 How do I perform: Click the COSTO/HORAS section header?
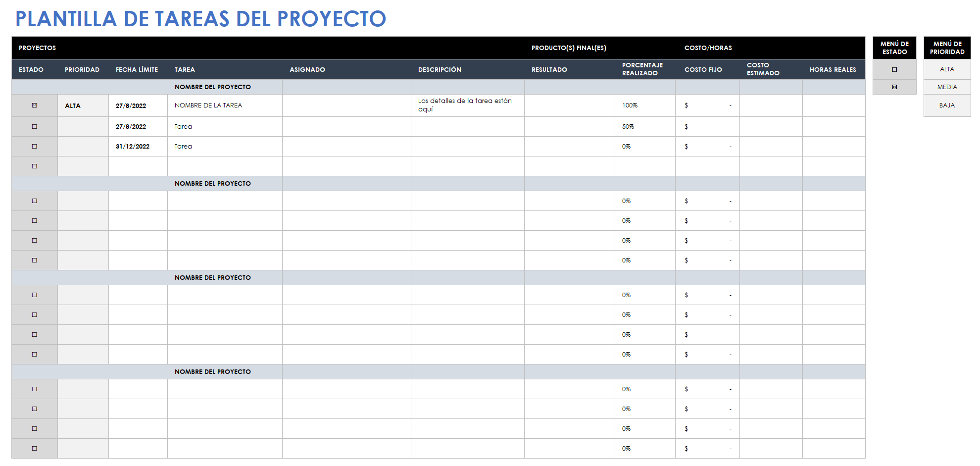[x=708, y=48]
